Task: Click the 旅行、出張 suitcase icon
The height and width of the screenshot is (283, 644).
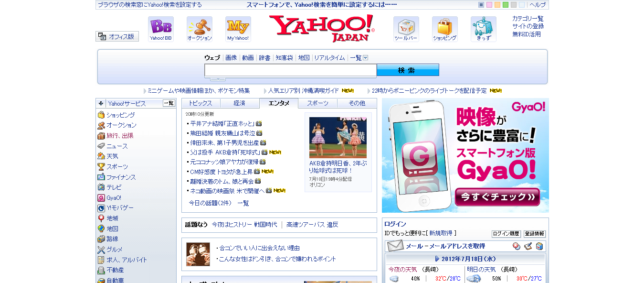Action: tap(101, 136)
